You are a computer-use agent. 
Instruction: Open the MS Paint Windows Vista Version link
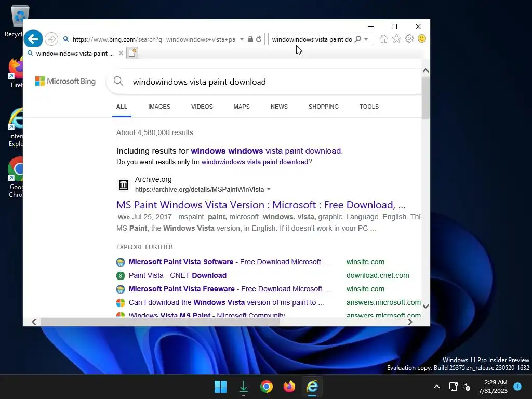pyautogui.click(x=261, y=205)
